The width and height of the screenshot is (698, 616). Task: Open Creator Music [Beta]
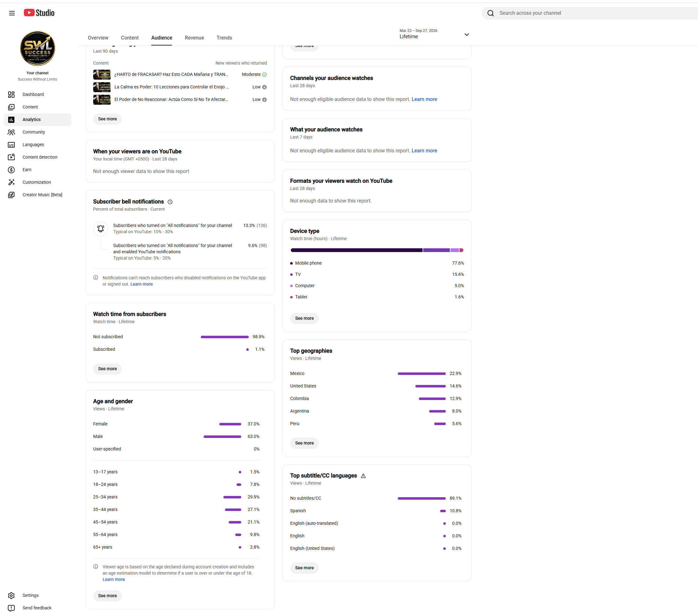click(x=37, y=195)
